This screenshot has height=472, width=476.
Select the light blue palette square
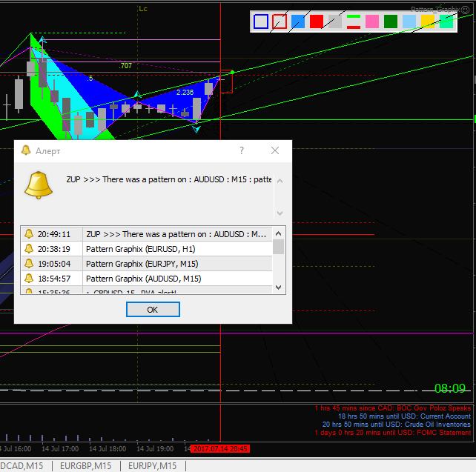pos(409,21)
